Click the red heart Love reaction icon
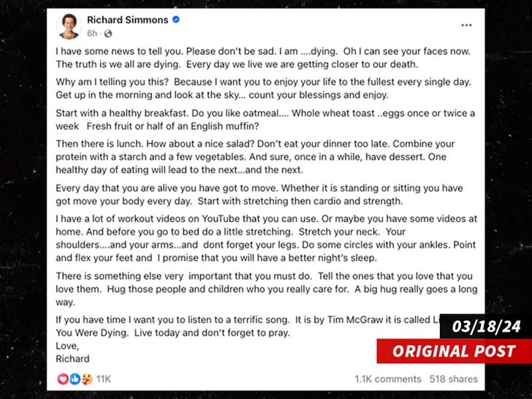The width and height of the screenshot is (532, 399). tap(62, 379)
